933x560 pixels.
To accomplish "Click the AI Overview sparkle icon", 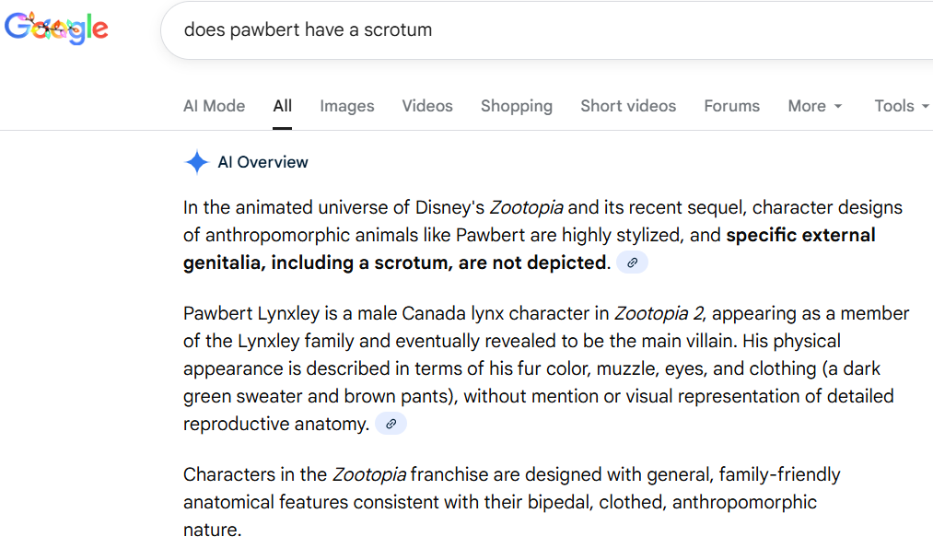I will tap(196, 162).
